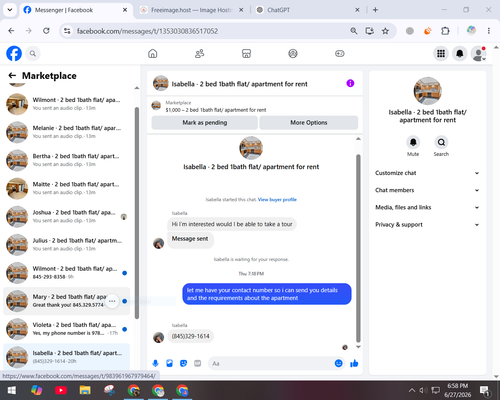Image resolution: width=500 pixels, height=400 pixels.
Task: Choose a GIF in composer
Action: pyautogui.click(x=198, y=363)
